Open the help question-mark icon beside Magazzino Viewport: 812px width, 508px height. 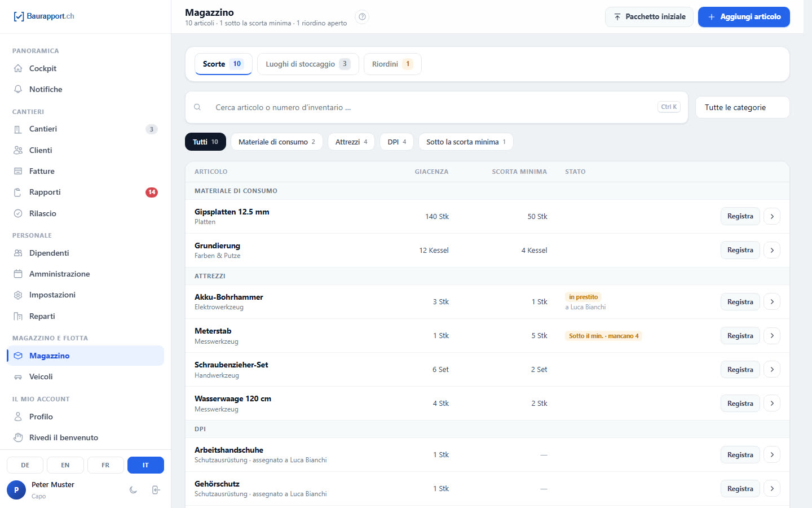coord(363,17)
